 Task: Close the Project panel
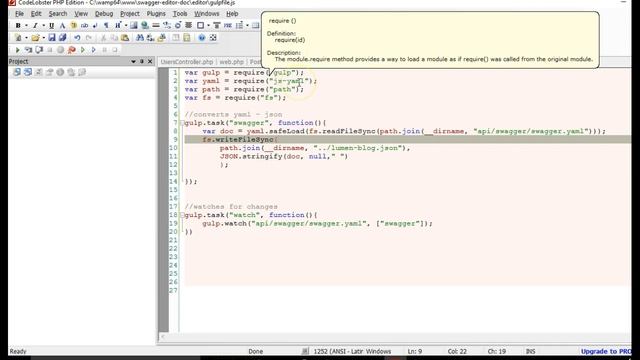coord(150,62)
